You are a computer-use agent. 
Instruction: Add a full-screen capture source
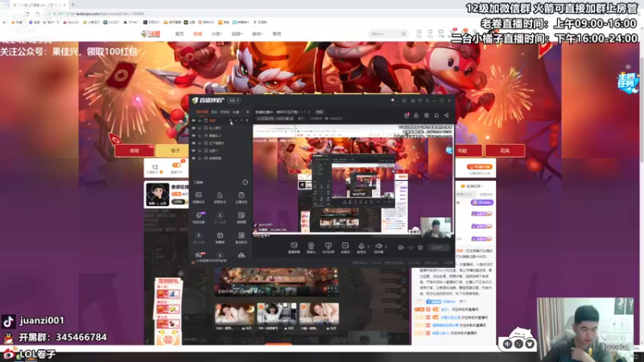(x=328, y=248)
